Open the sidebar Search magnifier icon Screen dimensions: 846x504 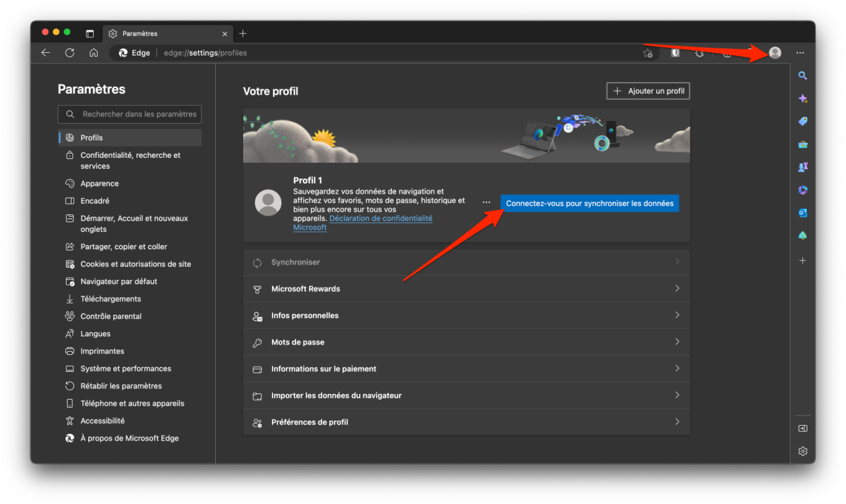coord(802,76)
